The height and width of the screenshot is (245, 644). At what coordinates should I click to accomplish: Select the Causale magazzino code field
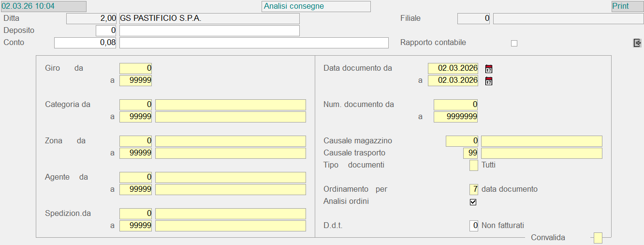[x=462, y=141]
